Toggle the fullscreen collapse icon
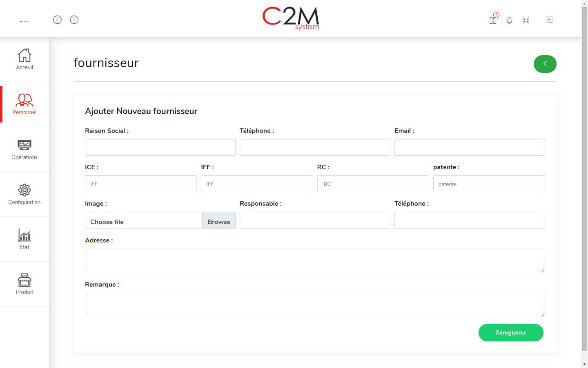588x368 pixels. 526,20
